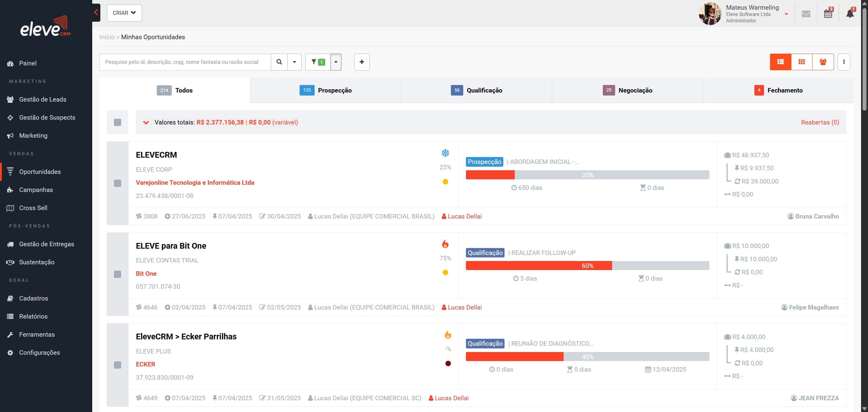Click the Prospecção stage badge on ELEVECRM

484,162
